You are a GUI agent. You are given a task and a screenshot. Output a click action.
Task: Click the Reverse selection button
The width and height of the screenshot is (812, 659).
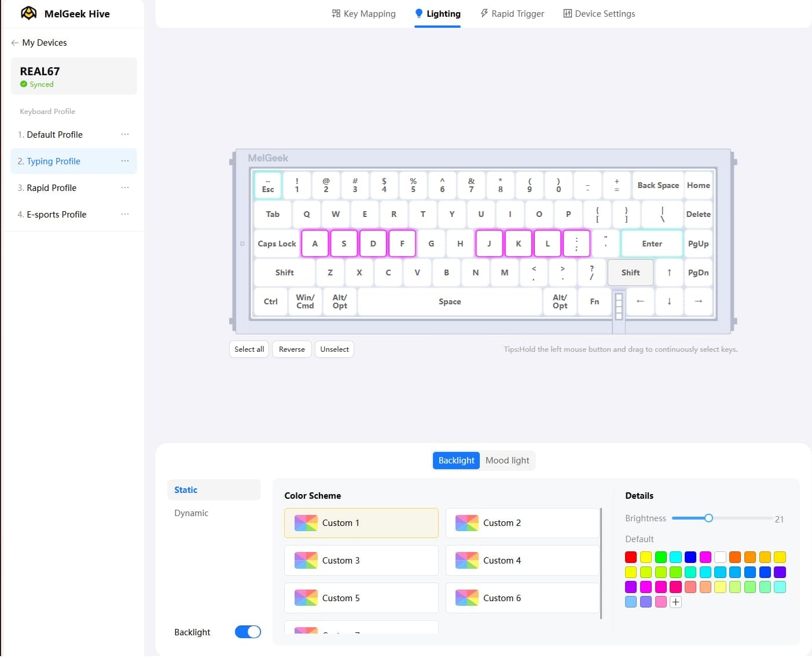click(292, 349)
